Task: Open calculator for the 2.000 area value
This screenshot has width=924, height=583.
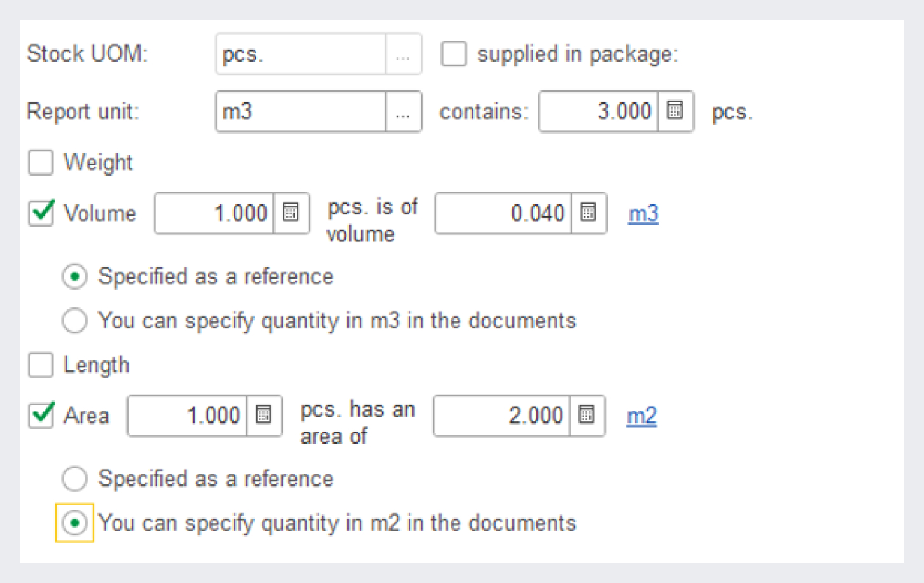Action: point(587,415)
